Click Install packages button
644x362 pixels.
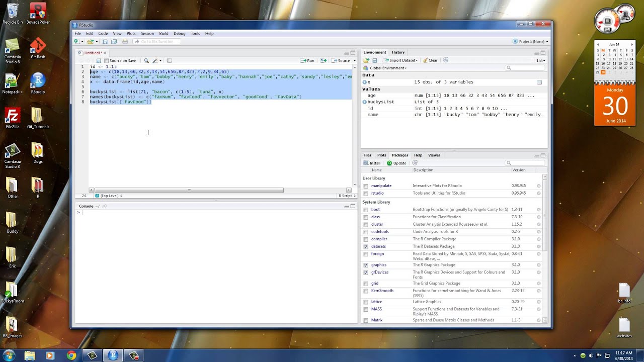(372, 163)
